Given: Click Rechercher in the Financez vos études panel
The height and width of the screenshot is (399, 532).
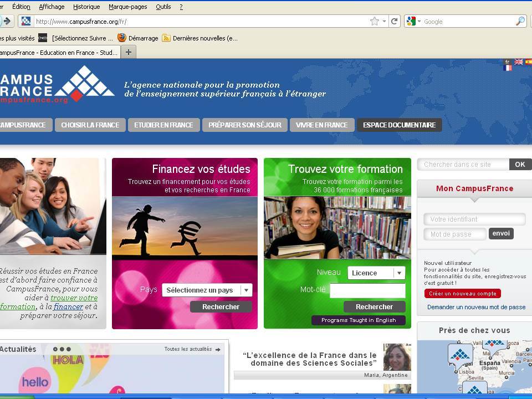Looking at the screenshot, I should [221, 306].
